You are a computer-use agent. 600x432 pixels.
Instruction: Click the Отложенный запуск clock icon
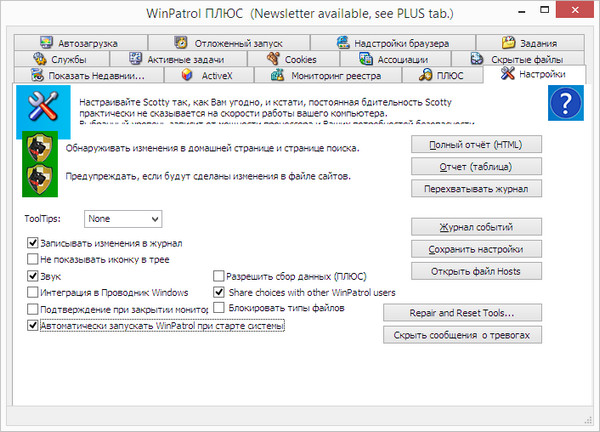point(181,42)
